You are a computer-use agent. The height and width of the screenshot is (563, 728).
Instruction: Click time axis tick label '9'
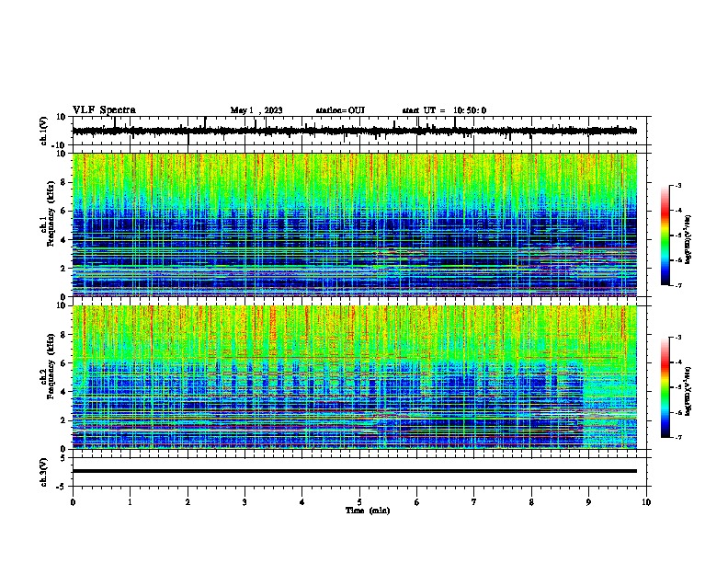click(x=588, y=502)
